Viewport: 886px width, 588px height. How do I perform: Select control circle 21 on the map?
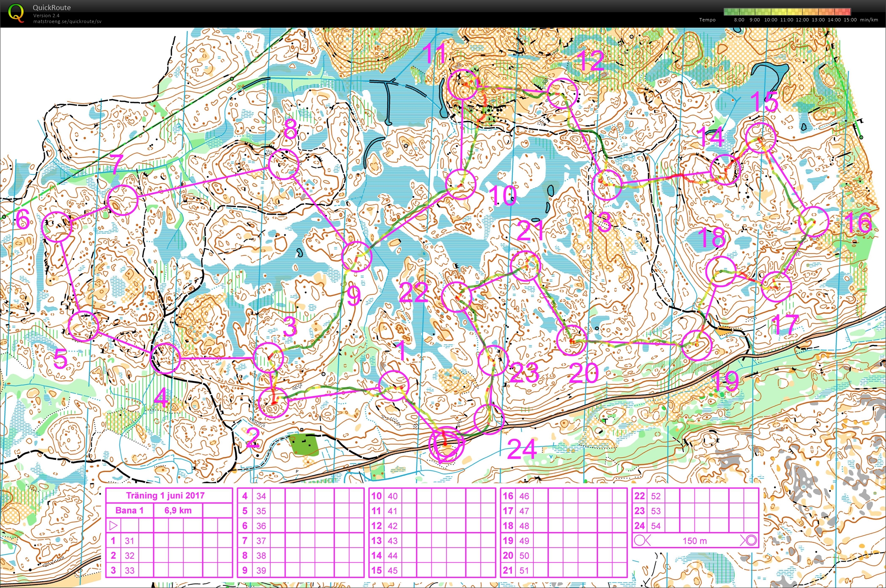click(x=525, y=266)
